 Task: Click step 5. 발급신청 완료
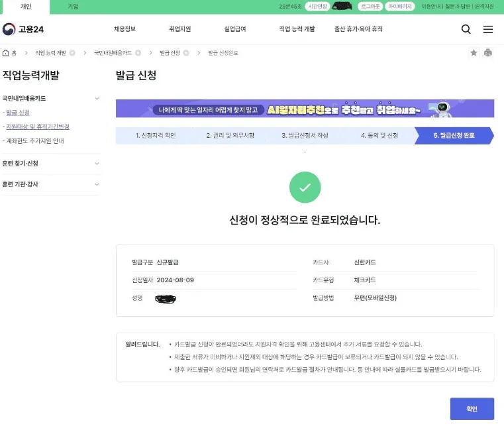(454, 135)
